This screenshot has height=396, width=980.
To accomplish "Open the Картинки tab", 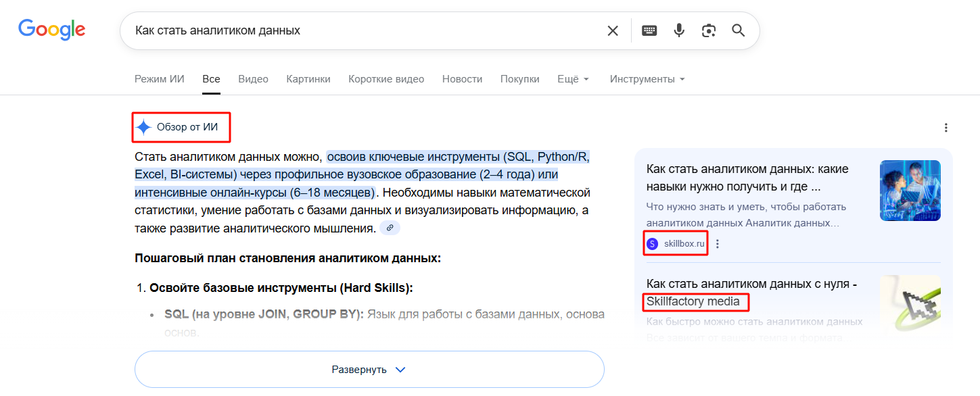I will point(308,79).
